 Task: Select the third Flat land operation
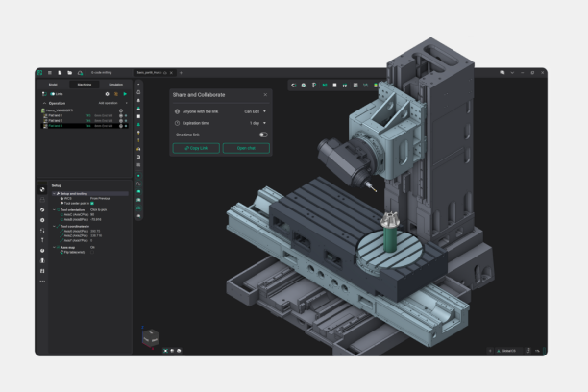click(58, 126)
